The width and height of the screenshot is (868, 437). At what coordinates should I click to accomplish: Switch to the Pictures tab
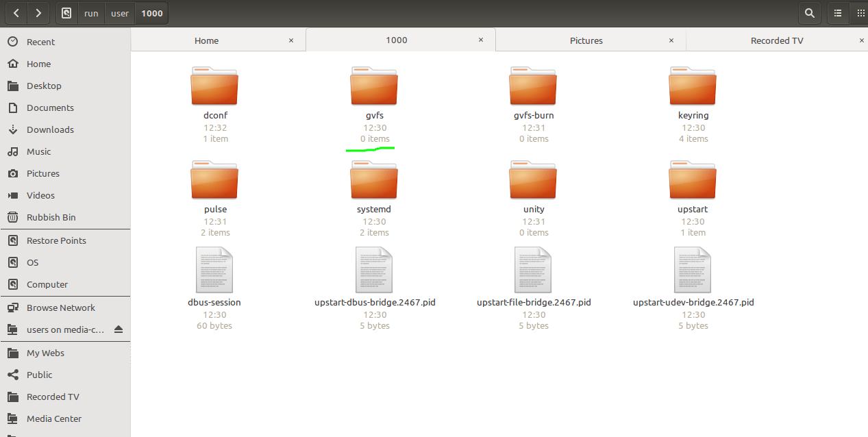click(586, 40)
